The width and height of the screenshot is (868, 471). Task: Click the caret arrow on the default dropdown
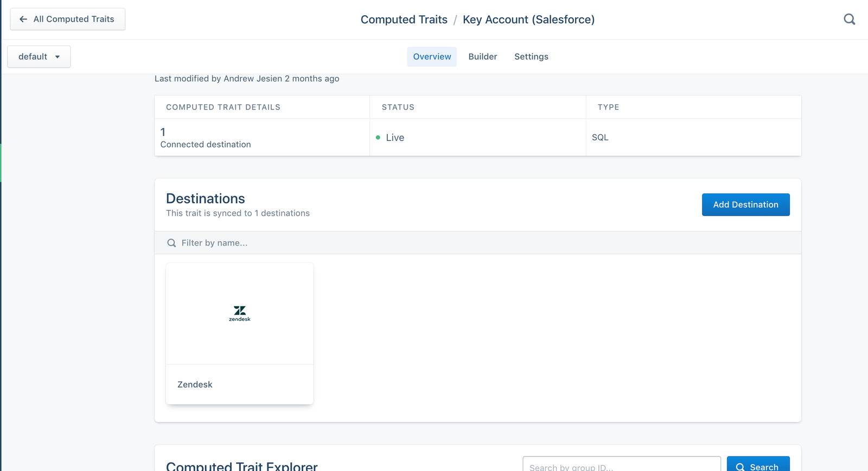click(58, 57)
